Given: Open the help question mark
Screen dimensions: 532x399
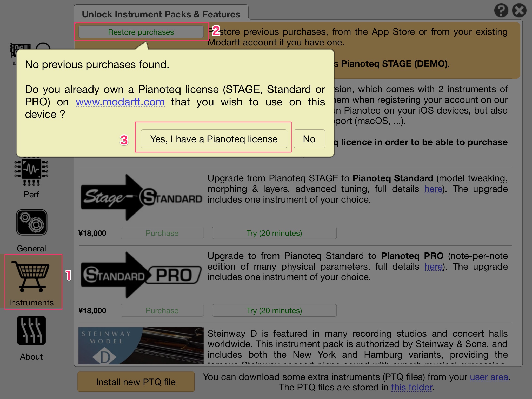Looking at the screenshot, I should (501, 11).
